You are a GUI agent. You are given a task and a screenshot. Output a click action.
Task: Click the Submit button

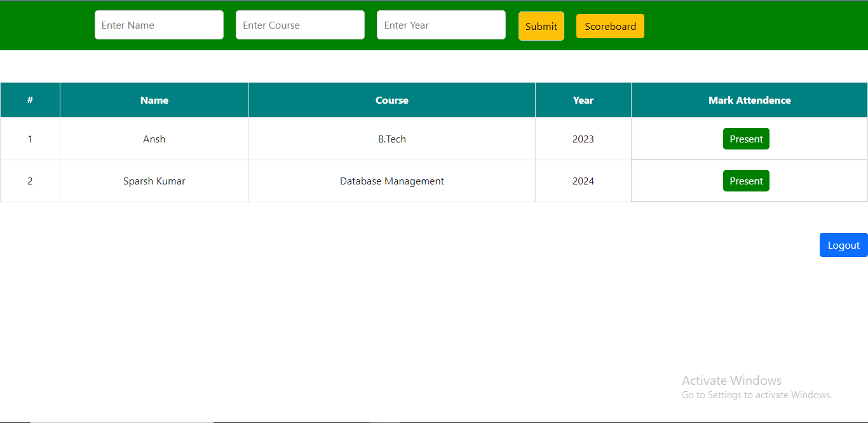pos(541,26)
